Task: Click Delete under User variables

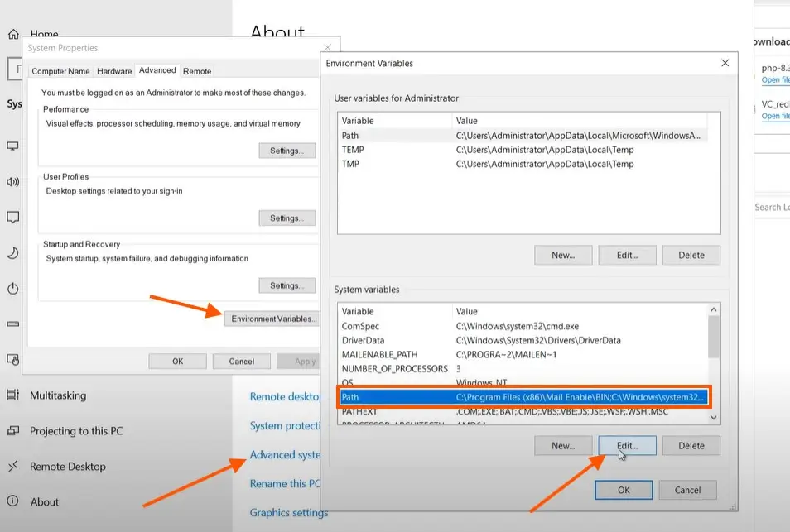Action: [x=691, y=255]
